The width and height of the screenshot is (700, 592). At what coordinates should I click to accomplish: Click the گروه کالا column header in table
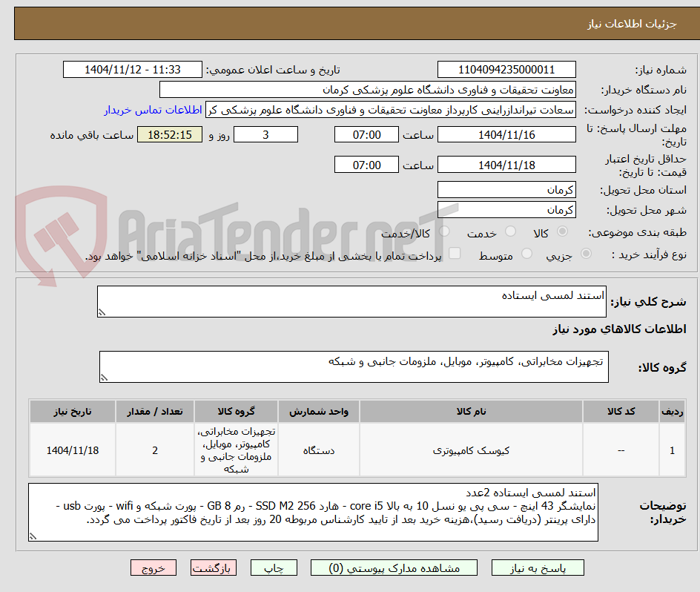pos(236,412)
